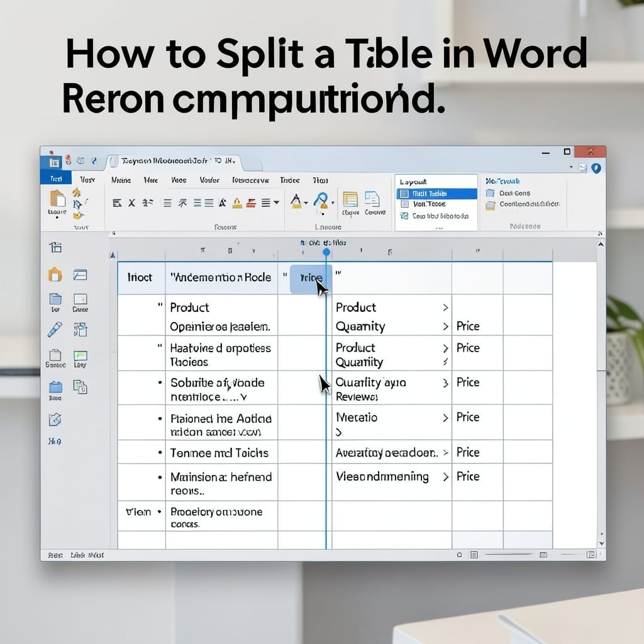Select third item in the Layout menu
Screen dimensions: 644x644
(x=436, y=216)
